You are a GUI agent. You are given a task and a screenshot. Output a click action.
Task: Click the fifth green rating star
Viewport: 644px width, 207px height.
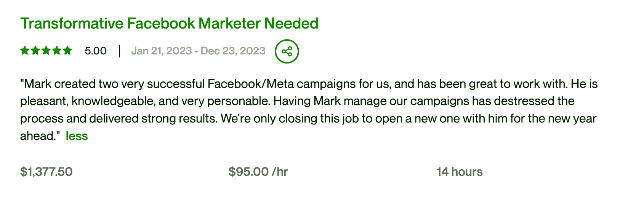coord(67,51)
